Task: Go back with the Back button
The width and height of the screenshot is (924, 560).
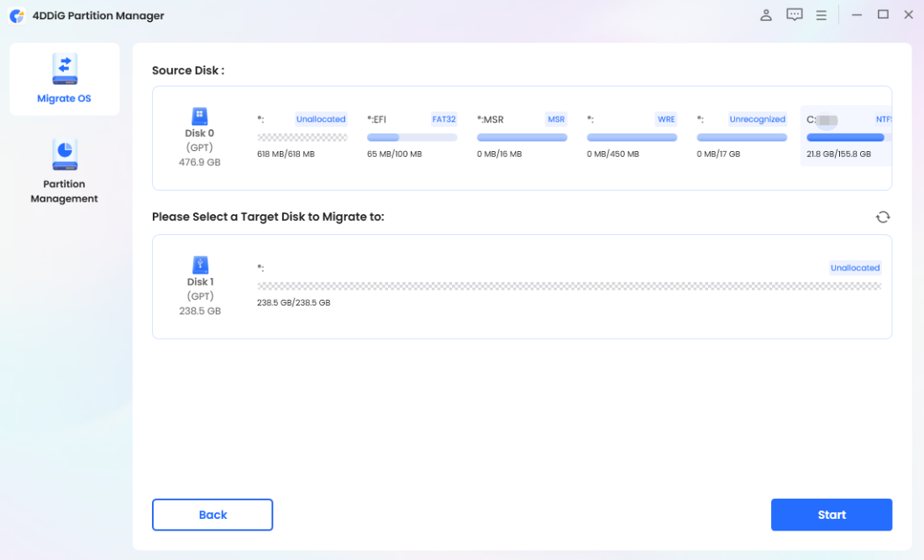Action: tap(213, 515)
